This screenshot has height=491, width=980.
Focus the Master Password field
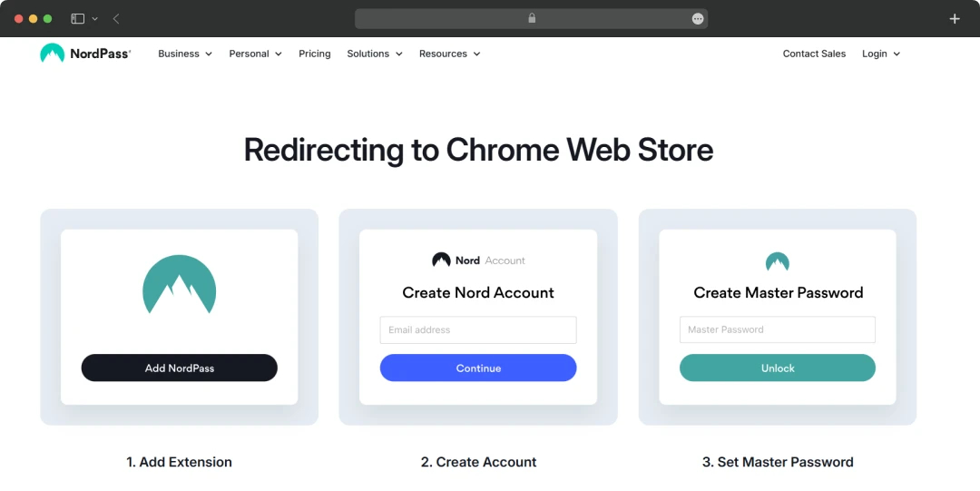(778, 329)
